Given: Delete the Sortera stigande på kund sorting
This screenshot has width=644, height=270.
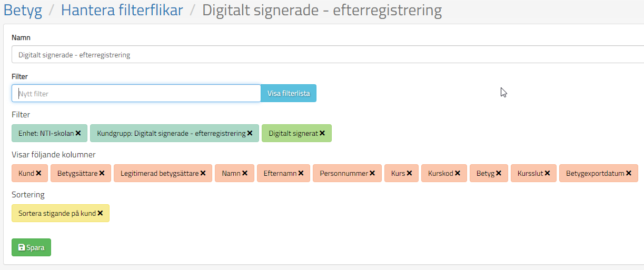Looking at the screenshot, I should click(x=100, y=214).
